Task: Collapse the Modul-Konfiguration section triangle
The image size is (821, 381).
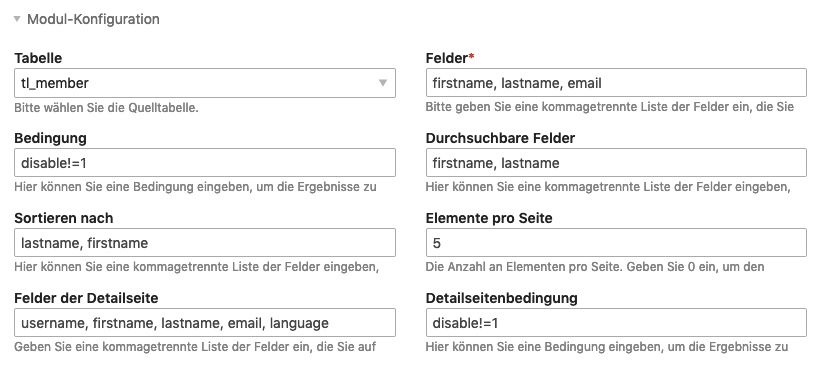Action: coord(17,19)
